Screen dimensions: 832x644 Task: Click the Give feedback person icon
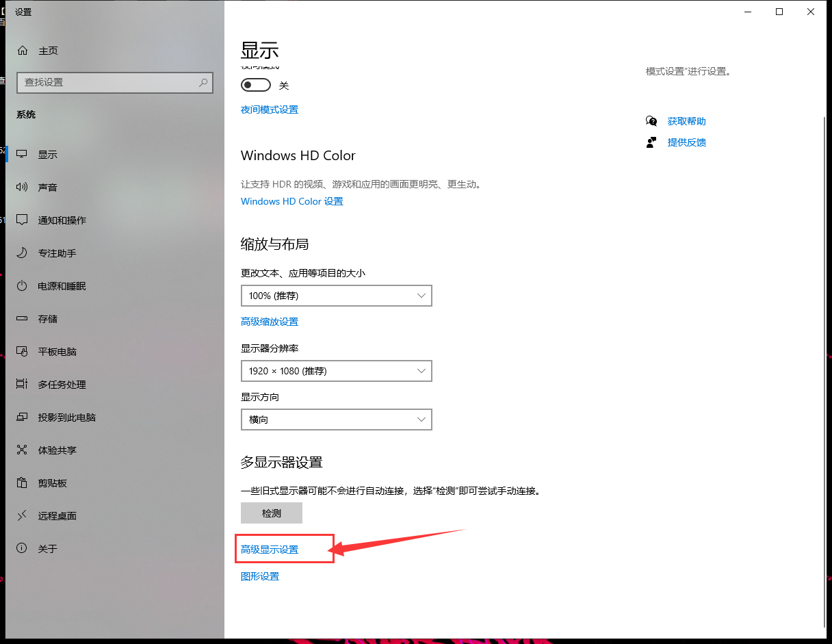click(651, 142)
